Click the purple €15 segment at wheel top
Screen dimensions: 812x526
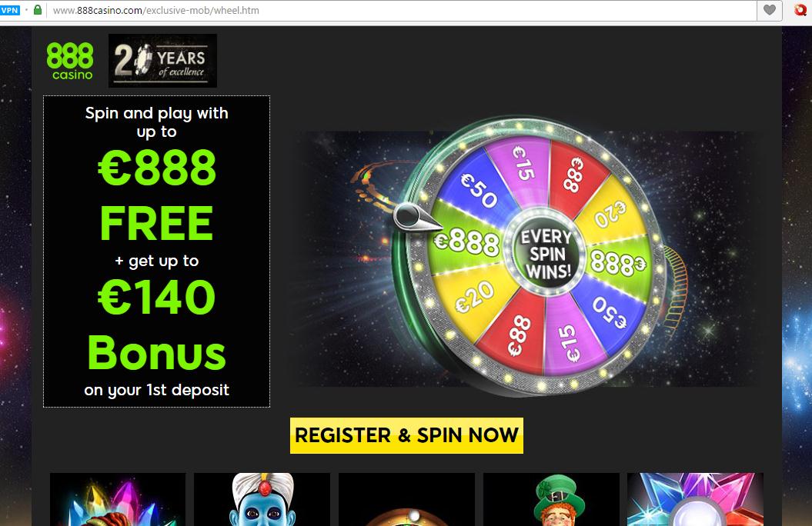[522, 165]
